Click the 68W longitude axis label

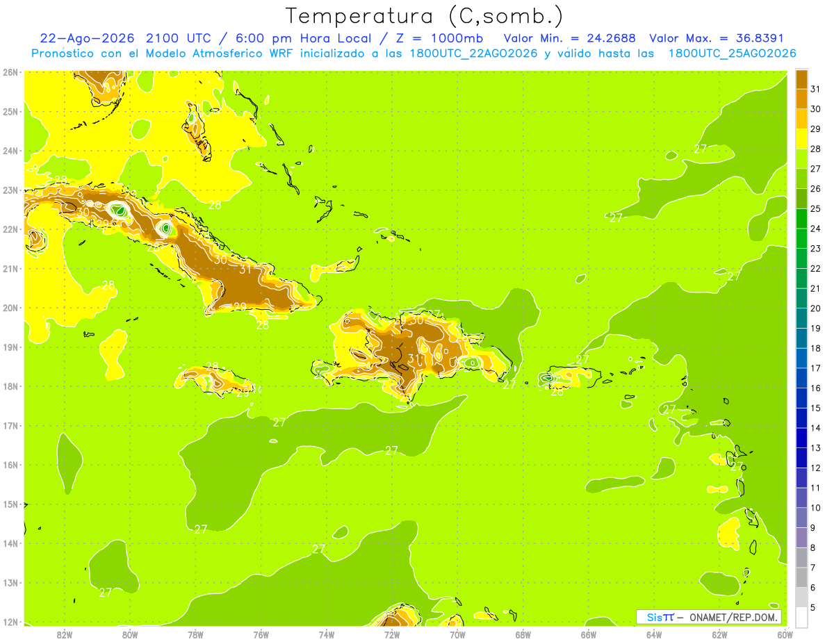(523, 634)
